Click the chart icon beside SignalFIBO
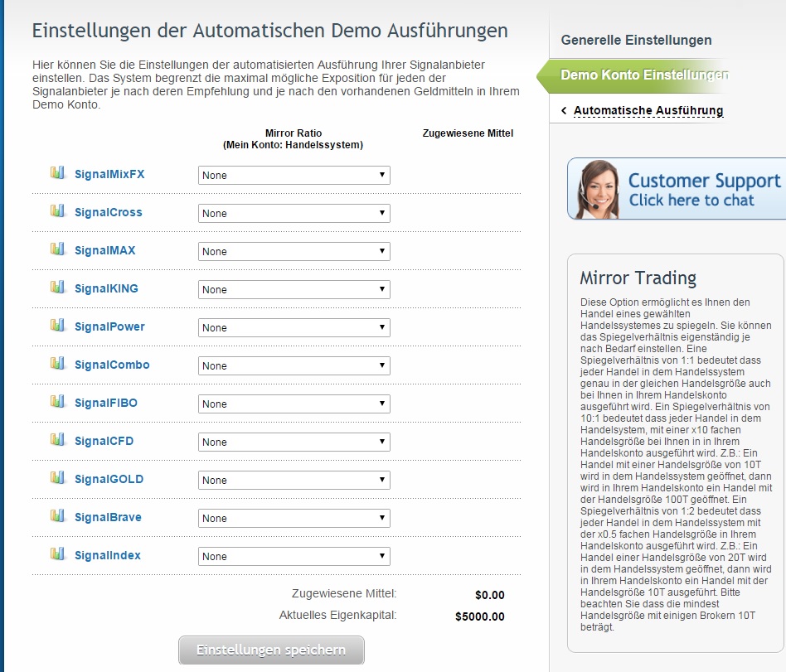This screenshot has height=672, width=786. pos(57,402)
